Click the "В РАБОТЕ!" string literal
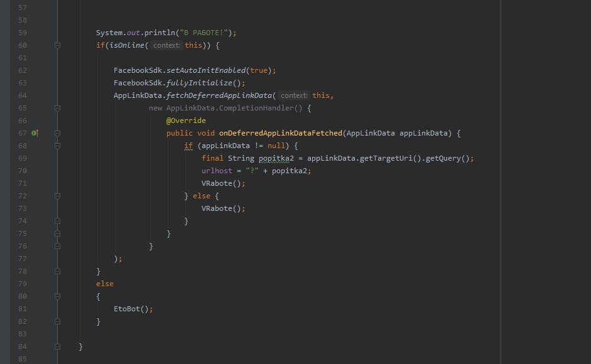Screen dimensions: 591x364 (x=204, y=33)
